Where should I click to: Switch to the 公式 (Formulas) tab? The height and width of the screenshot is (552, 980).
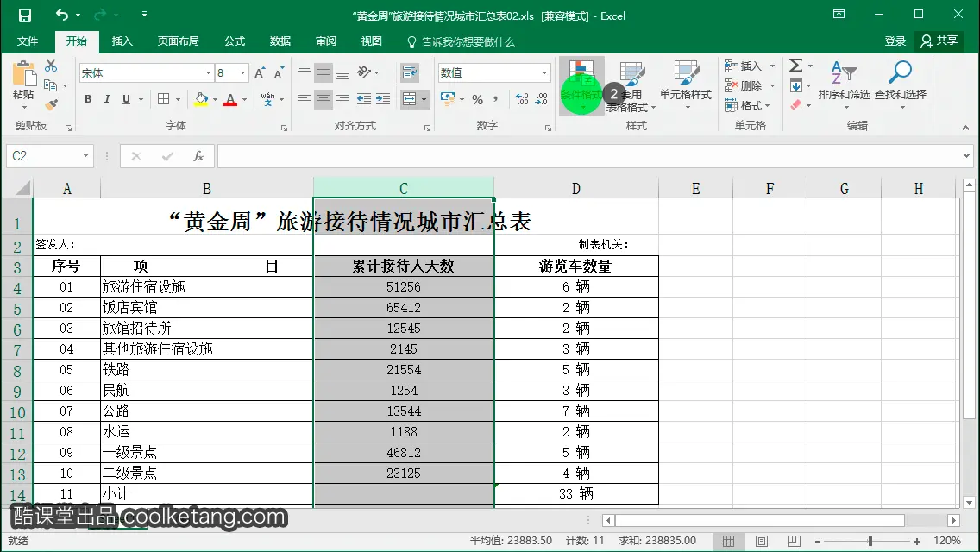coord(235,41)
